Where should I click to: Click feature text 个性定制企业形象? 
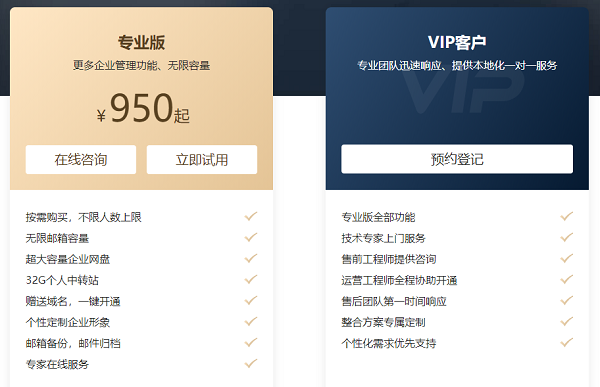68,322
